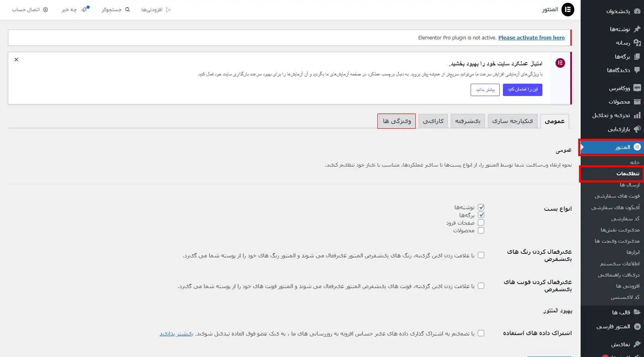Enable landing pages (صفحات فرود) checkbox
This screenshot has width=644, height=357.
(x=481, y=222)
